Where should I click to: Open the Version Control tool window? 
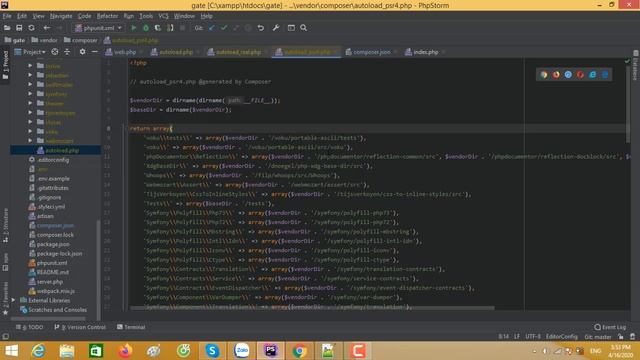(x=80, y=327)
